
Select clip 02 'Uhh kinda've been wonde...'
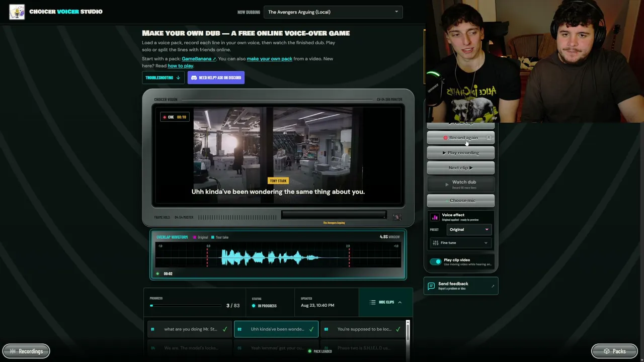276,329
